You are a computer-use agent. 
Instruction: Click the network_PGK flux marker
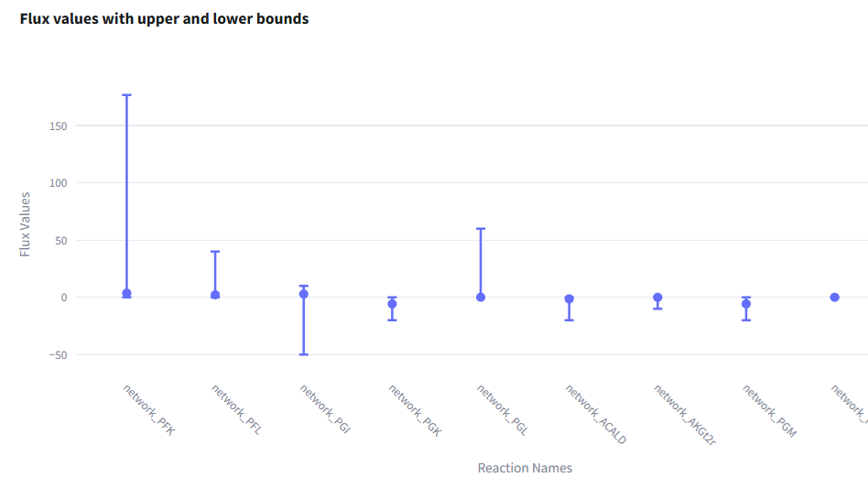click(392, 304)
